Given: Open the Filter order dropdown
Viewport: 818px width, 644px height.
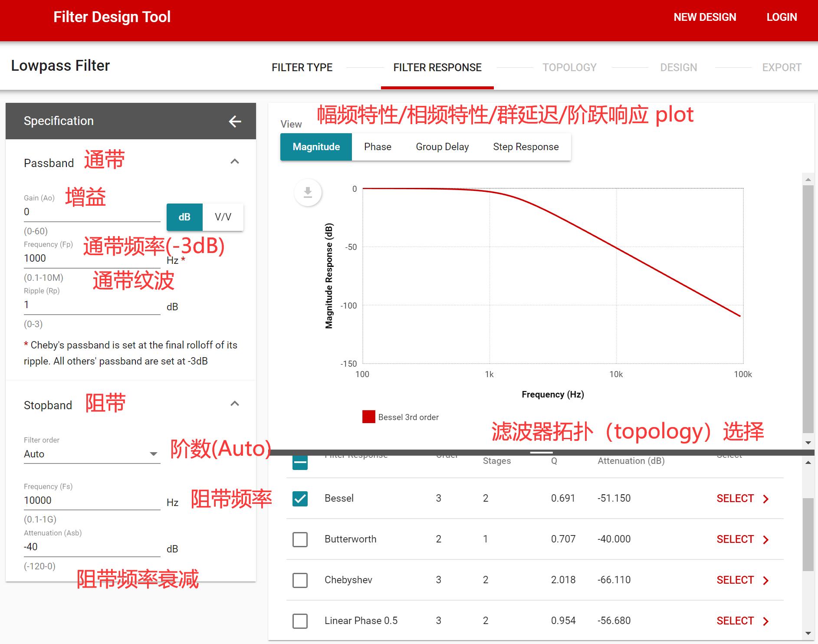Looking at the screenshot, I should [92, 454].
